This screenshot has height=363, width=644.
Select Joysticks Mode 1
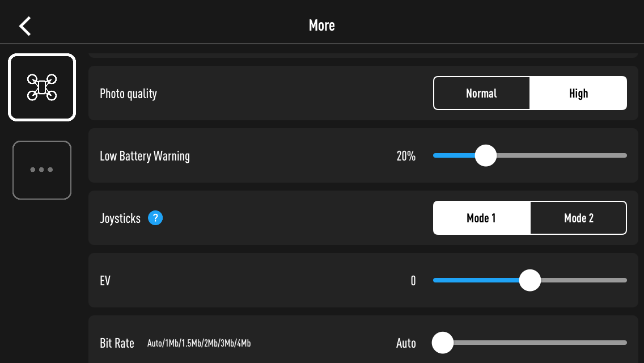click(x=481, y=218)
